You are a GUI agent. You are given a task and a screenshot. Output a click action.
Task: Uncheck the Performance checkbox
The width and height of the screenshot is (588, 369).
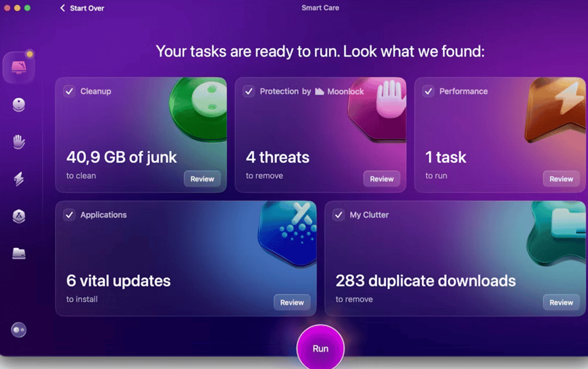tap(428, 91)
